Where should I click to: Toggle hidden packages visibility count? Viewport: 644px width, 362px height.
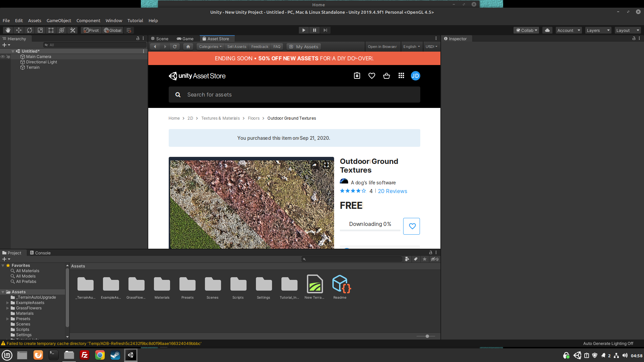(x=435, y=259)
